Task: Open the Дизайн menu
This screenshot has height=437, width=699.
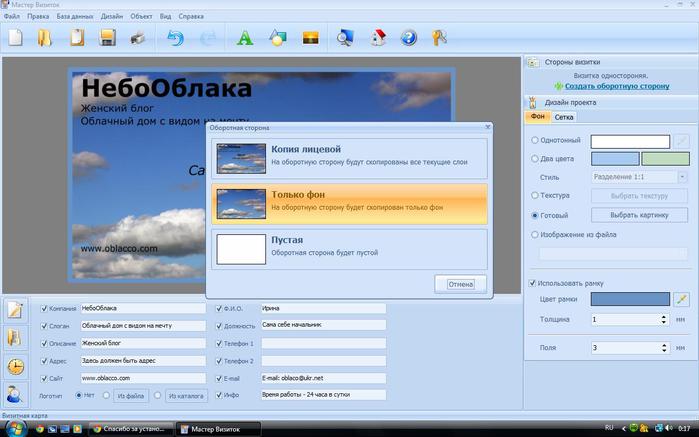Action: click(x=111, y=17)
